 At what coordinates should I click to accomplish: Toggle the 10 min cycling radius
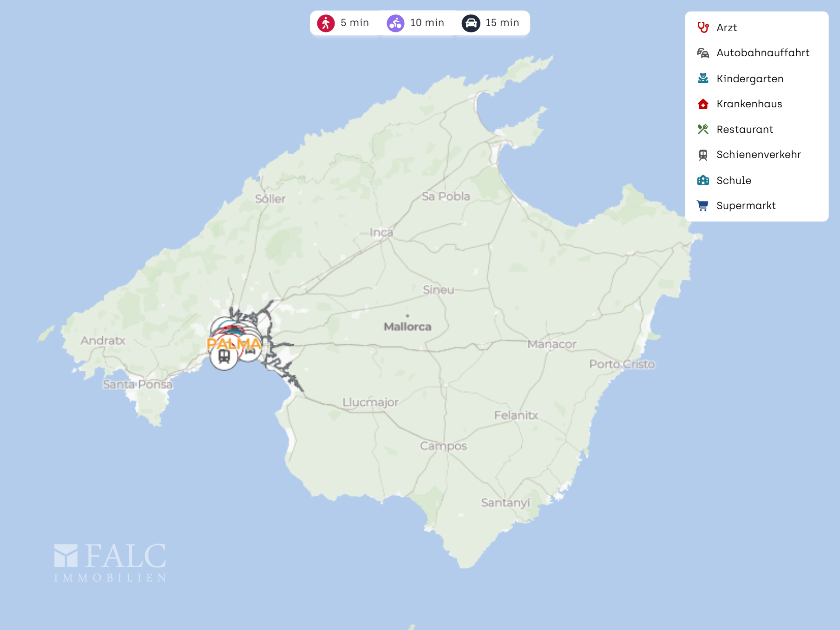(x=415, y=23)
